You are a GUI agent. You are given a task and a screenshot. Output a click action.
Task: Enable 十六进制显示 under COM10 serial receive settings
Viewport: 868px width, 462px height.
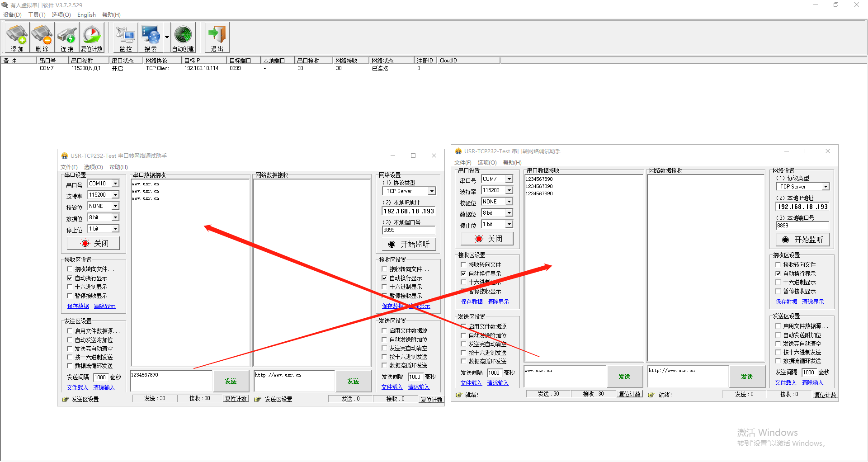(x=70, y=287)
